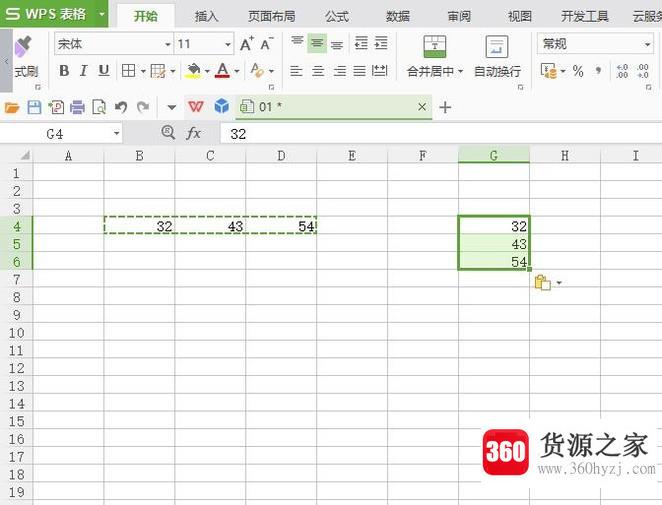This screenshot has width=662, height=505.
Task: Increase decimal places
Action: (622, 71)
